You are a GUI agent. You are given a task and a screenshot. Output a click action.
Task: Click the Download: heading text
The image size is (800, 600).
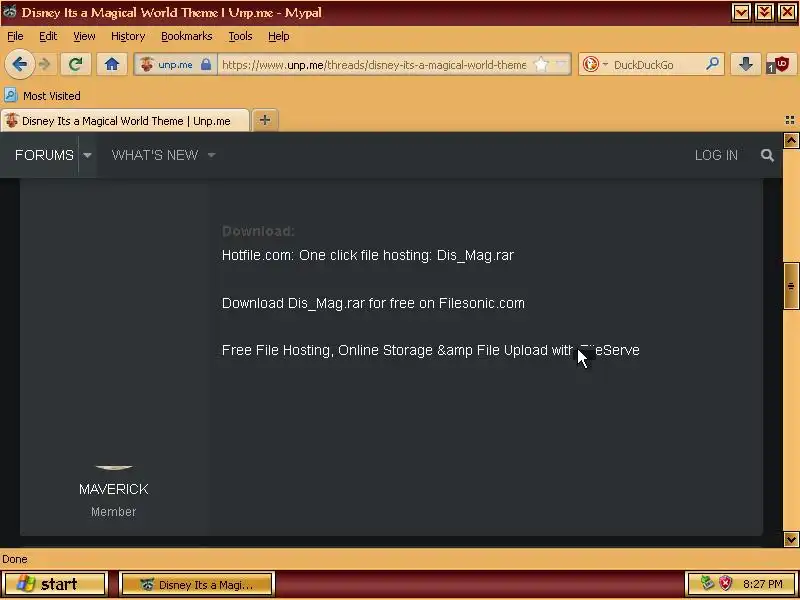tap(258, 231)
